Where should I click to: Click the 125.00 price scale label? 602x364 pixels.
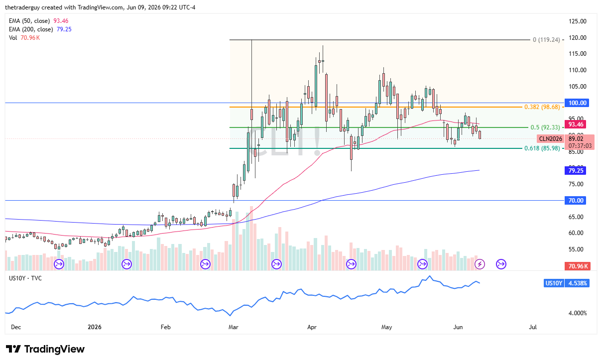coord(578,21)
